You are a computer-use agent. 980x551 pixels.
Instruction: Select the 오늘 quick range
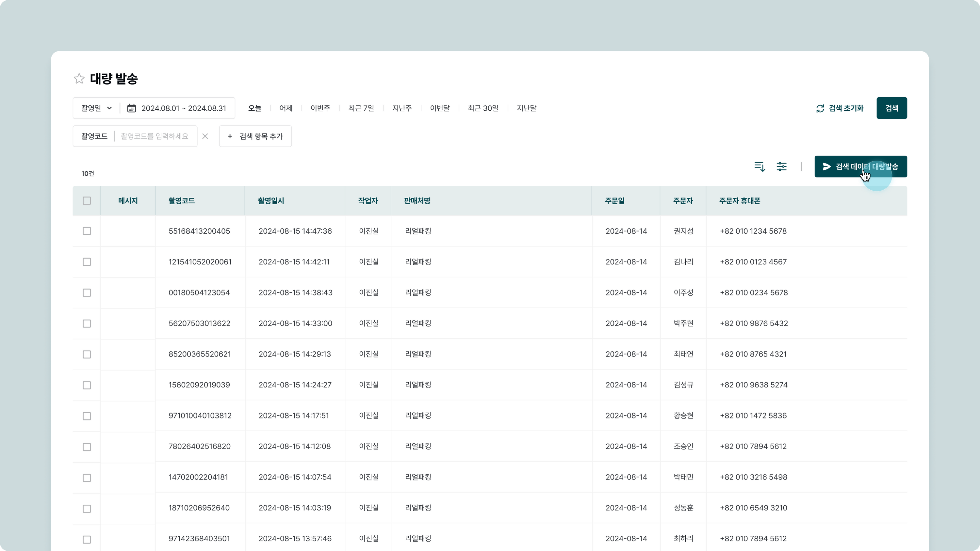(254, 108)
